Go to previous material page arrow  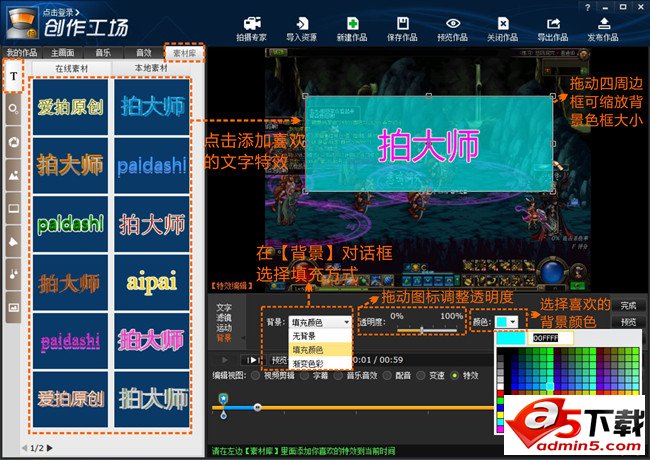[x=24, y=448]
